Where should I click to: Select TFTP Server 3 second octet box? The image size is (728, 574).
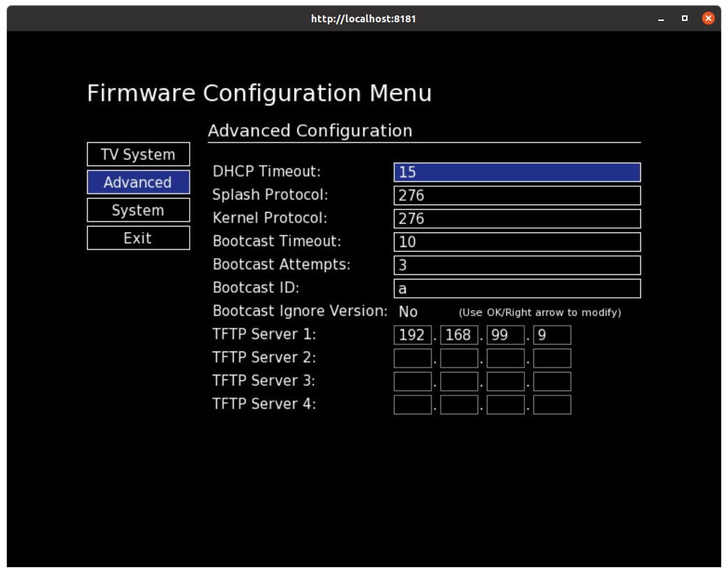click(x=459, y=382)
